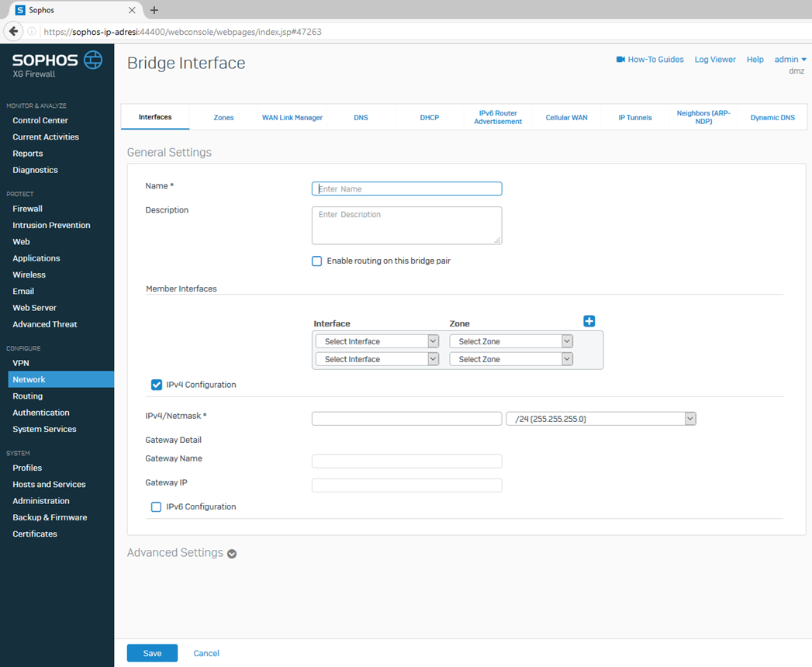This screenshot has height=667, width=812.
Task: Click the Sophos tab favicon
Action: pos(20,10)
